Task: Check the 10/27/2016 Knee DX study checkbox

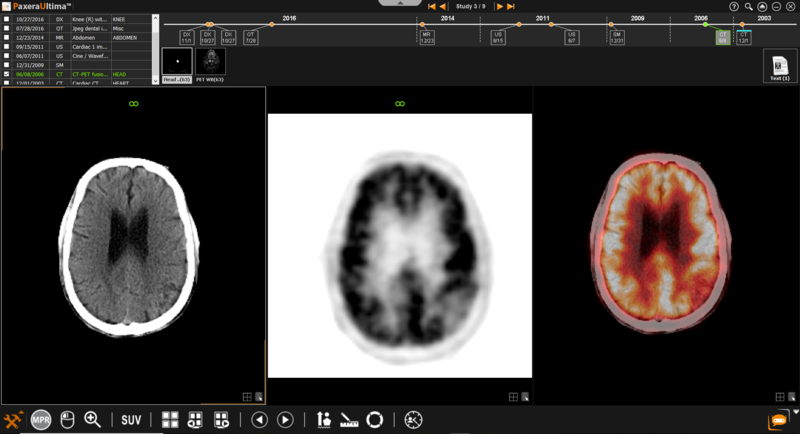Action: (8, 19)
